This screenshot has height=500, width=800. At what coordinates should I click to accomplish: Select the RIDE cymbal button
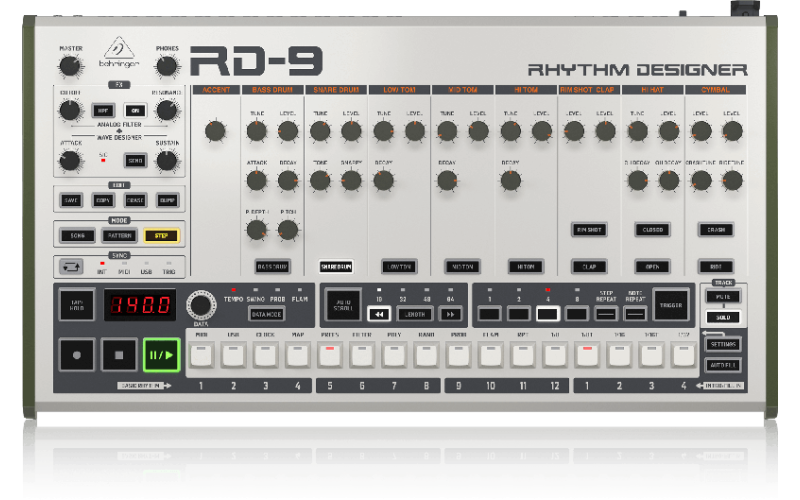[x=716, y=267]
